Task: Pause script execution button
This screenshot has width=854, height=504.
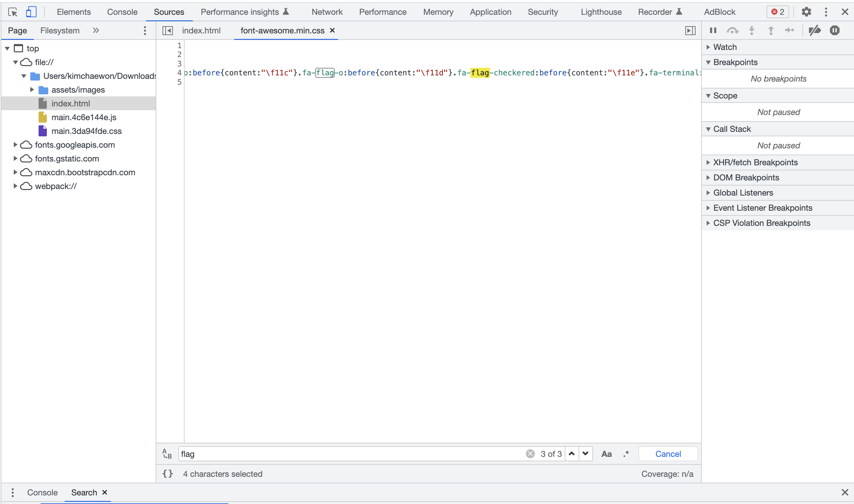Action: click(x=713, y=31)
